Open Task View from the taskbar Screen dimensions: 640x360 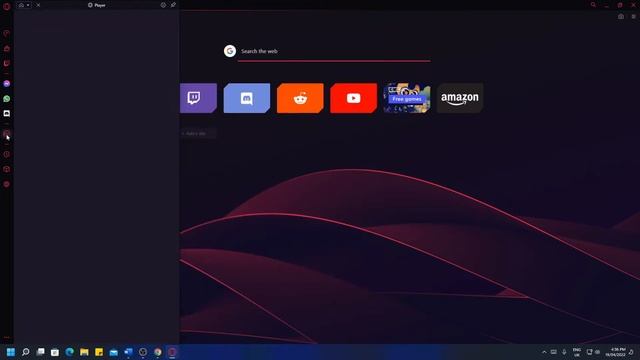coord(40,352)
